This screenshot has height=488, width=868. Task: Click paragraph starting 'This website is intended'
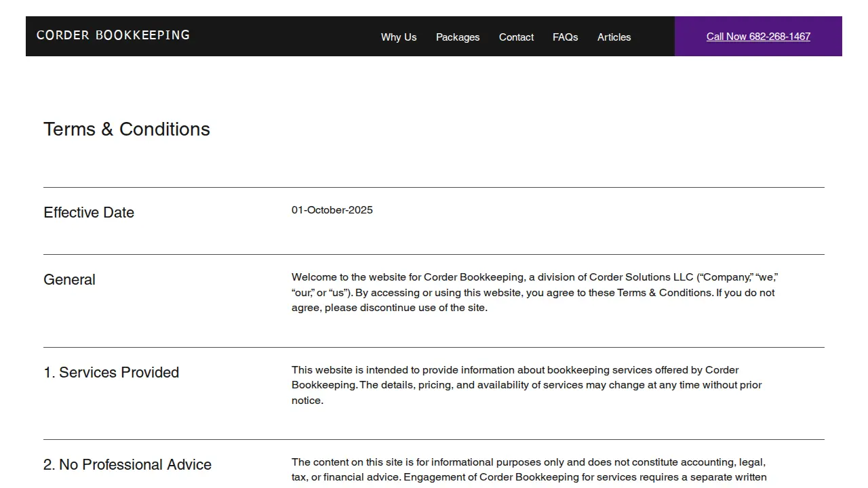[x=527, y=385]
